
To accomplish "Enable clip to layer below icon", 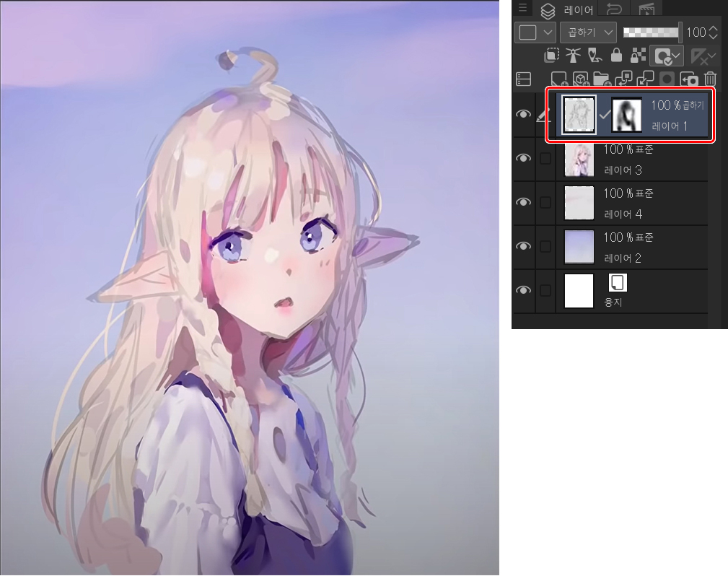I will [x=552, y=56].
